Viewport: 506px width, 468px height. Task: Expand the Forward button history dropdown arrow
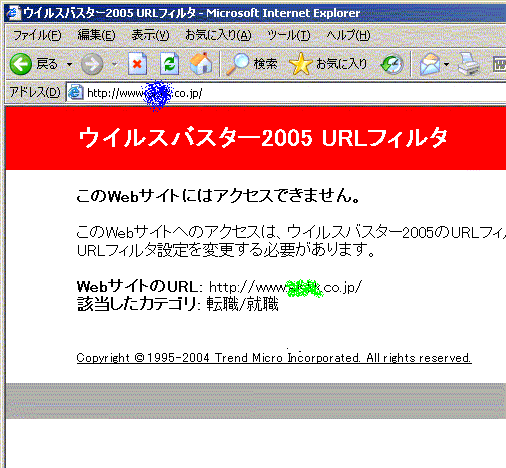[x=114, y=64]
